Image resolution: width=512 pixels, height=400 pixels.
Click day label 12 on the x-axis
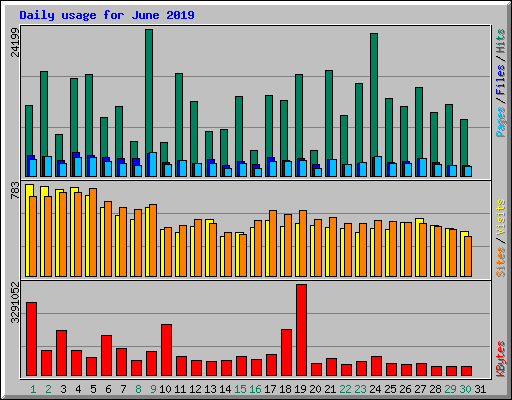click(195, 389)
